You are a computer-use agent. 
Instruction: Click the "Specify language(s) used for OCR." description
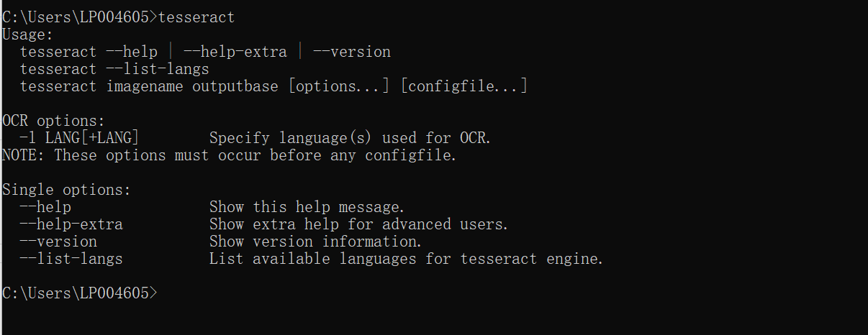tap(350, 138)
